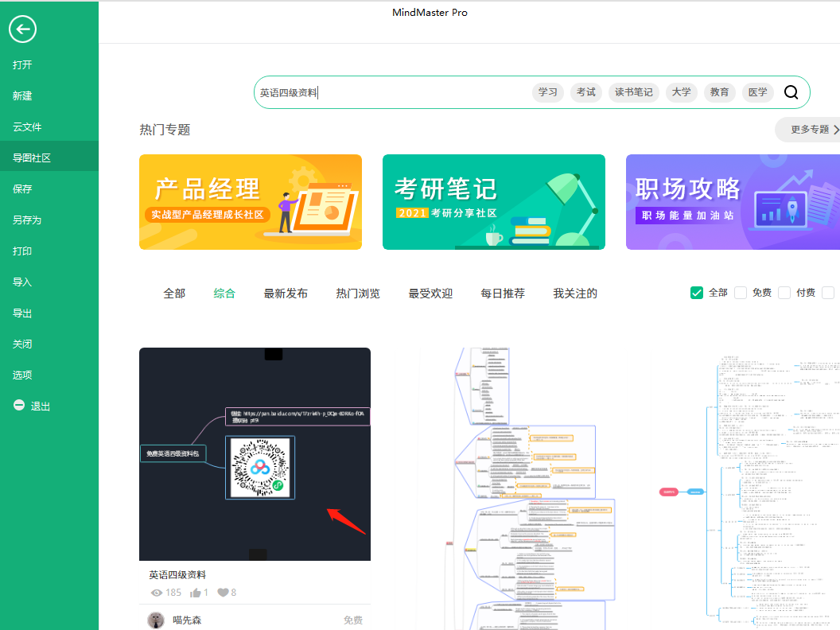The image size is (840, 630).
Task: Enable the 付费 filter checkbox
Action: [x=784, y=293]
